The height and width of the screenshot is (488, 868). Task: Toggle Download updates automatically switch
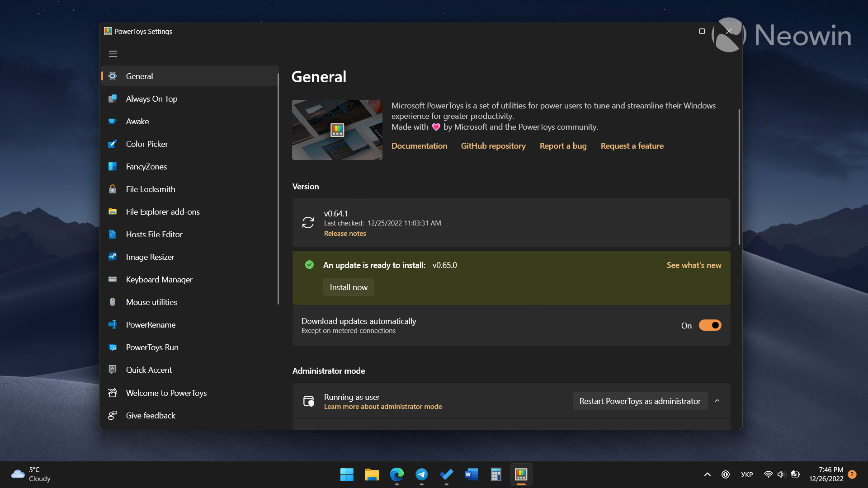pyautogui.click(x=710, y=325)
